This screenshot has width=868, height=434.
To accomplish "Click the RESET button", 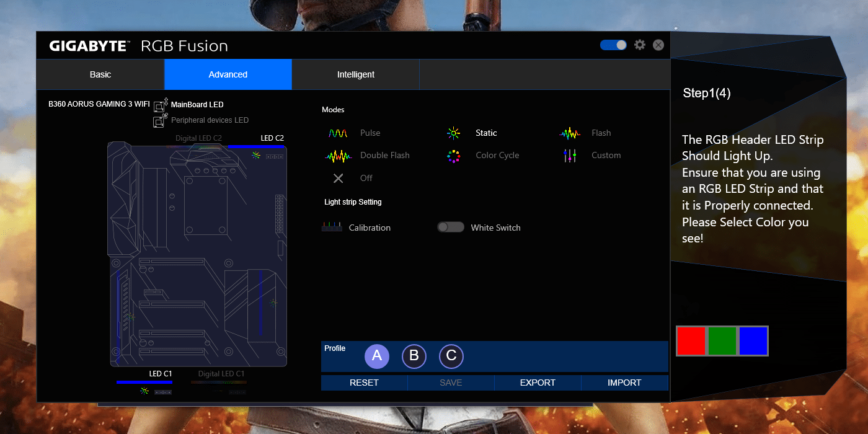I will (x=364, y=383).
